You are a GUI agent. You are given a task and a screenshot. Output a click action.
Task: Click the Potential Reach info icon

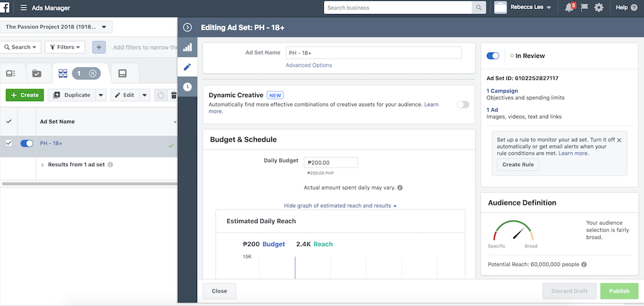coord(583,265)
